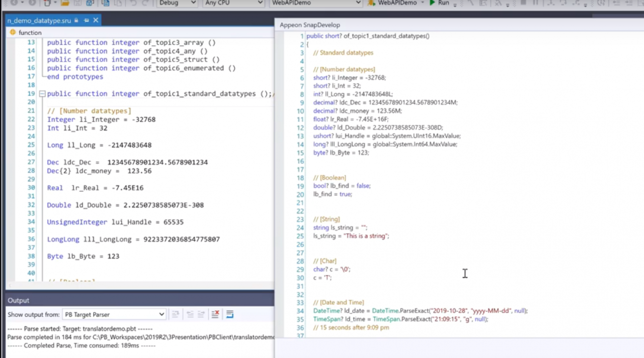Screen dimensions: 644x358
Task: Click the lock icon on n_demo_datatype.sru tab
Action: tap(76, 21)
